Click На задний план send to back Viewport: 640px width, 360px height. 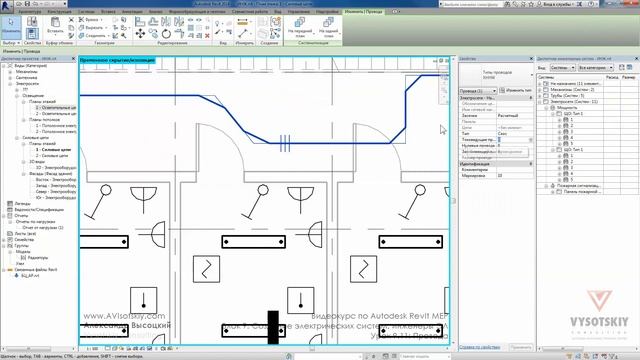point(328,27)
